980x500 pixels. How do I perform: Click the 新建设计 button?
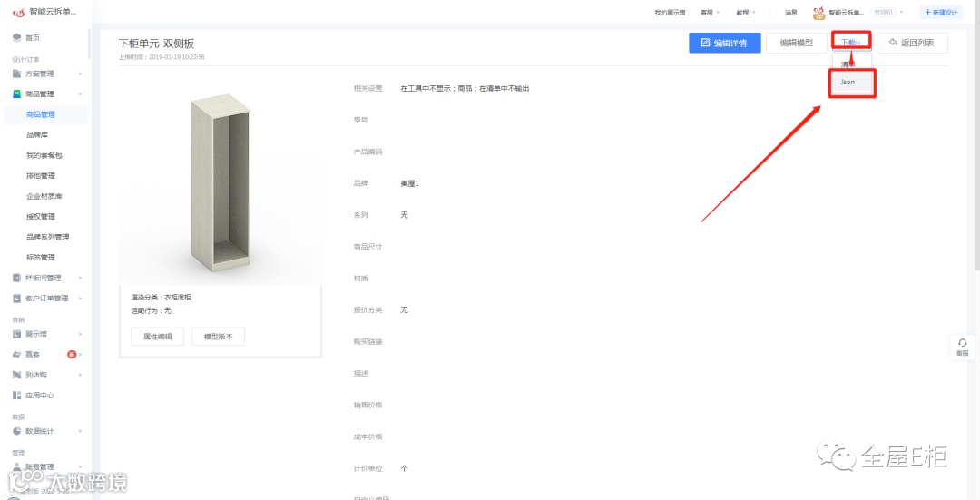point(941,13)
